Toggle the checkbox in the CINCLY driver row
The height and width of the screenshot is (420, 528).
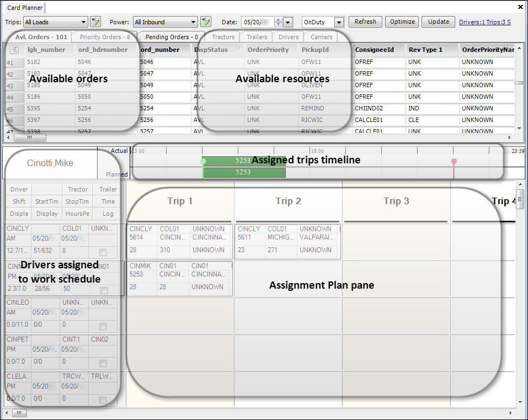(x=102, y=252)
